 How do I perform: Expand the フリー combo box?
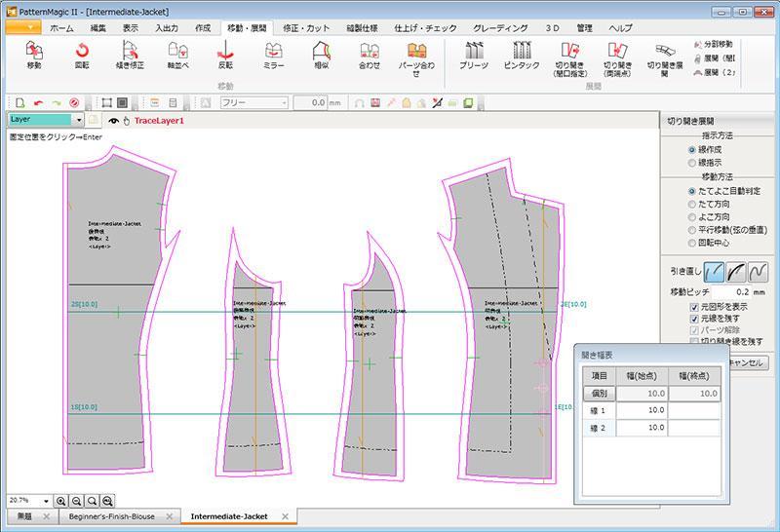tap(284, 102)
